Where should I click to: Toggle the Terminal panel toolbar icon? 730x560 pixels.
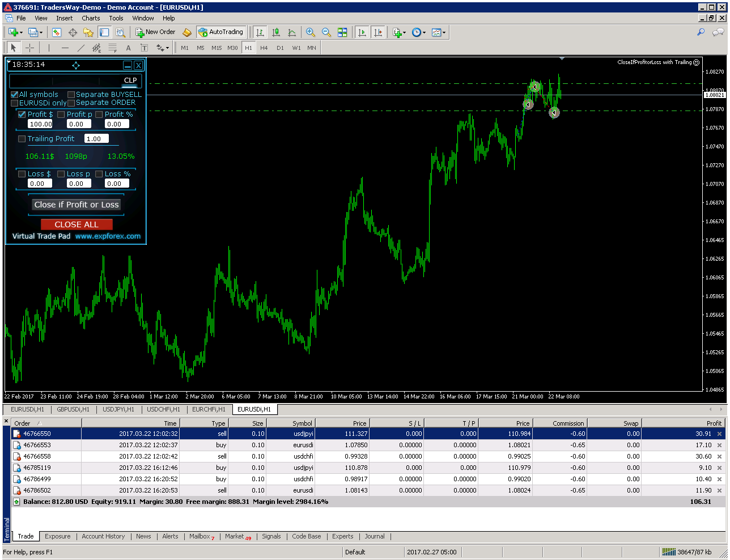pos(104,32)
